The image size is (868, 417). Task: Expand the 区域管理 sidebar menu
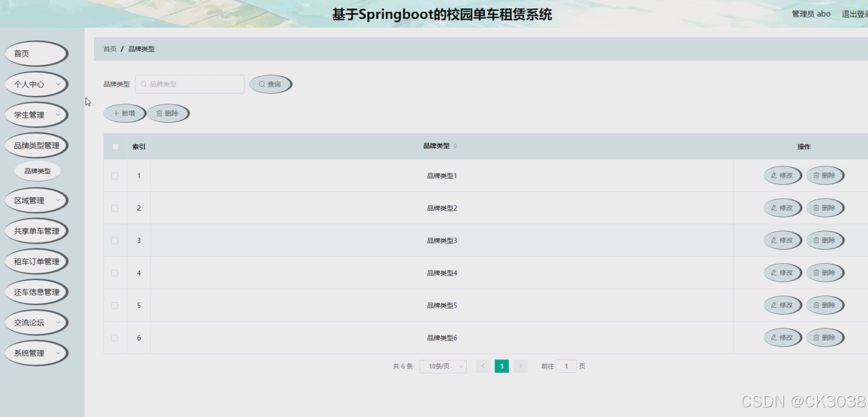pyautogui.click(x=36, y=200)
